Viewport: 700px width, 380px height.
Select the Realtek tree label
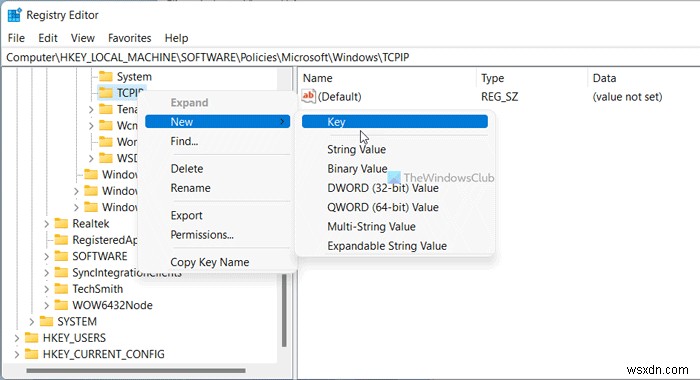point(91,223)
